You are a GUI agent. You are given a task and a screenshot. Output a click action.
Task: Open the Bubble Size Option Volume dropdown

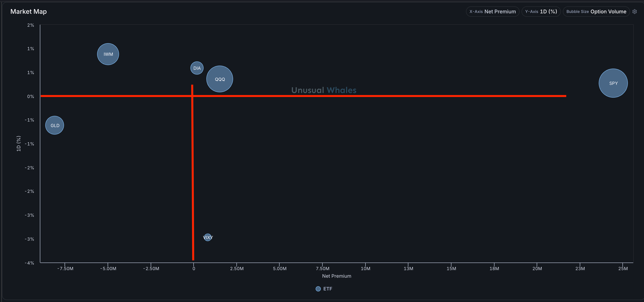coord(596,12)
